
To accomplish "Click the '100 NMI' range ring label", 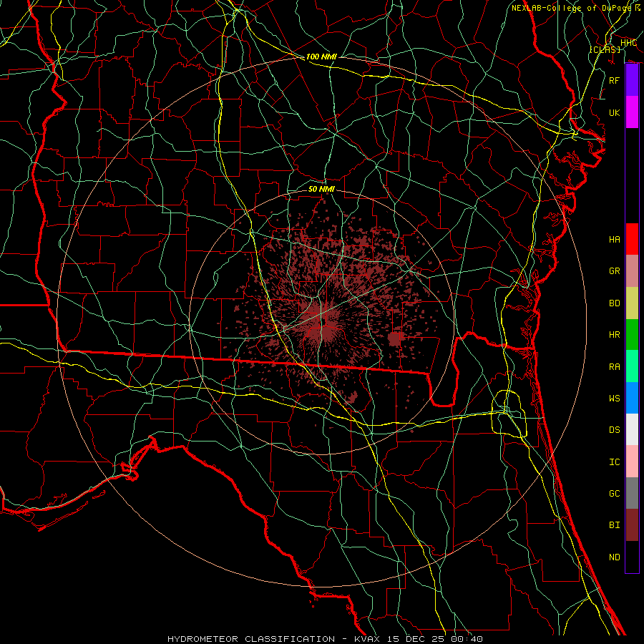I will 321,57.
